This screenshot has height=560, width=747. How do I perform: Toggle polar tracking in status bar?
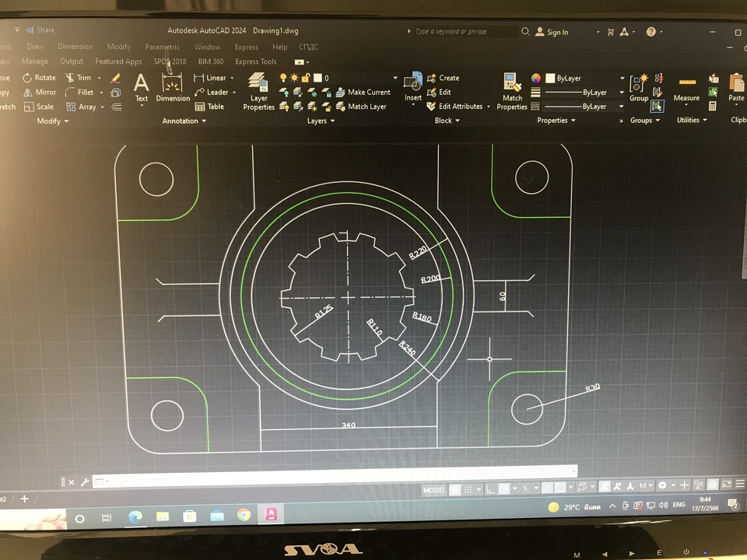coord(504,488)
